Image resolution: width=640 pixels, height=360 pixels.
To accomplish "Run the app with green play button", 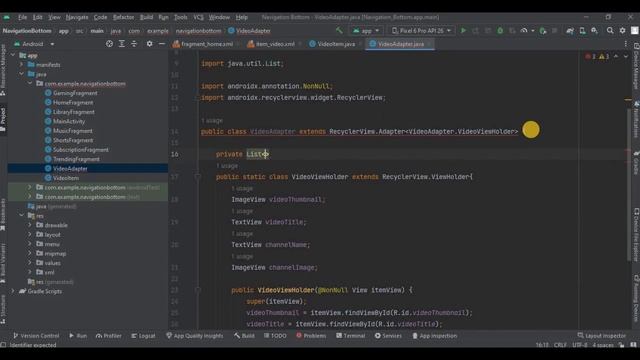I will coord(463,31).
